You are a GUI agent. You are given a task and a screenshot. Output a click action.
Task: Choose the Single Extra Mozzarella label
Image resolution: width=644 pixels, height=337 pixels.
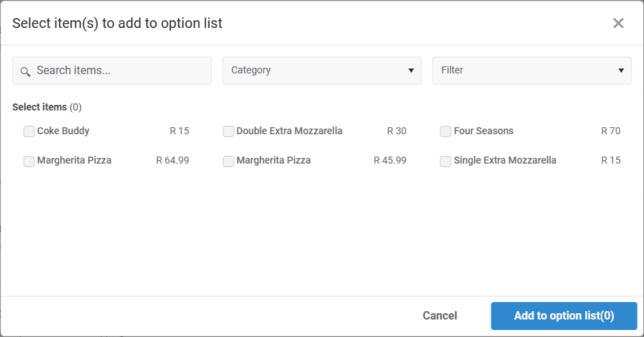click(x=505, y=160)
